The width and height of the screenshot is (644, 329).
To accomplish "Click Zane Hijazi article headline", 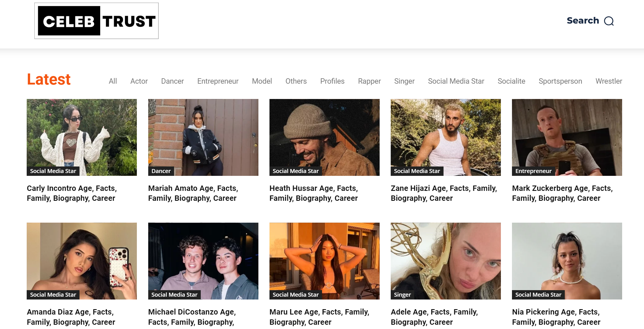I will coord(444,193).
